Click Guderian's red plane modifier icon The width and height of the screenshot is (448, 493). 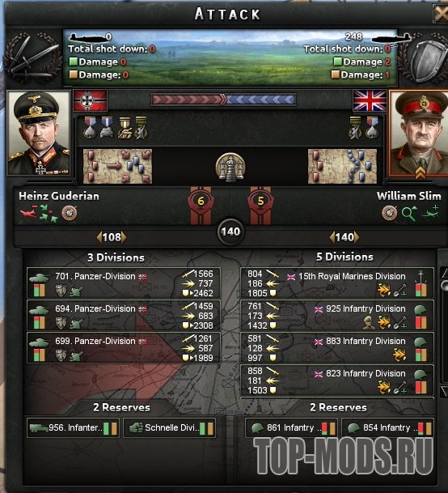(x=28, y=213)
